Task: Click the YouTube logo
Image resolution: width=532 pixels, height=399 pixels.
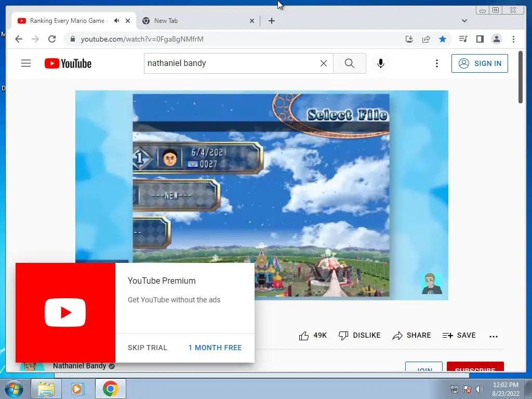Action: coord(68,63)
